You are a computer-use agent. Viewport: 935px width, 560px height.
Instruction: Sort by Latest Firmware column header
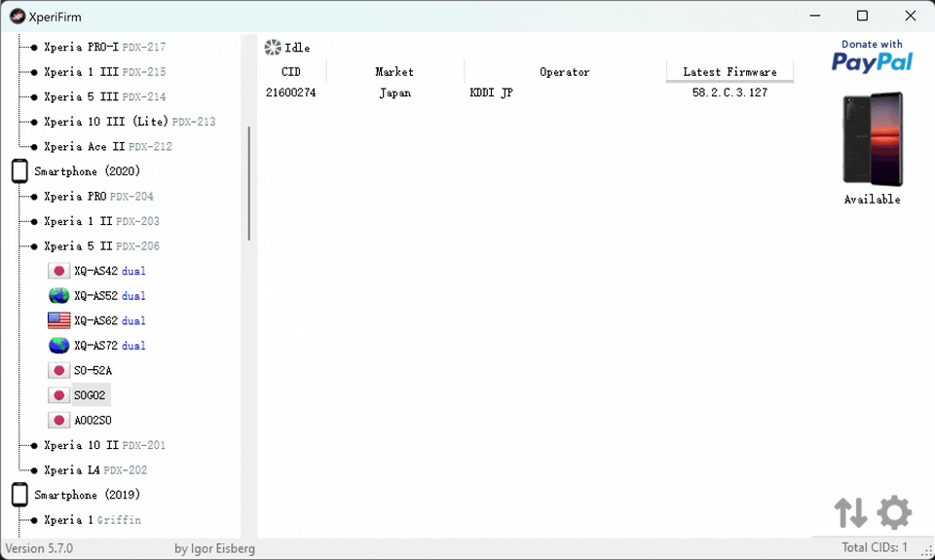[x=729, y=71]
